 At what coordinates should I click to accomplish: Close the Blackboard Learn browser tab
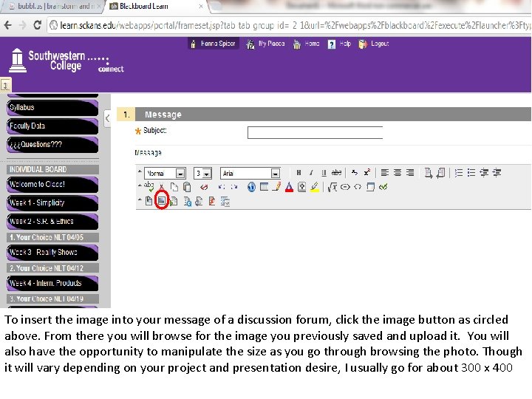click(201, 6)
